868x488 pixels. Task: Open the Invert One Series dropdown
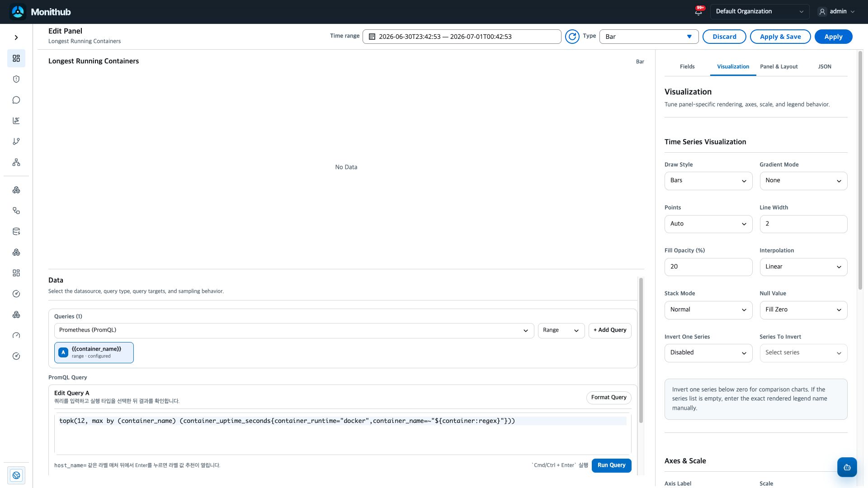click(708, 353)
